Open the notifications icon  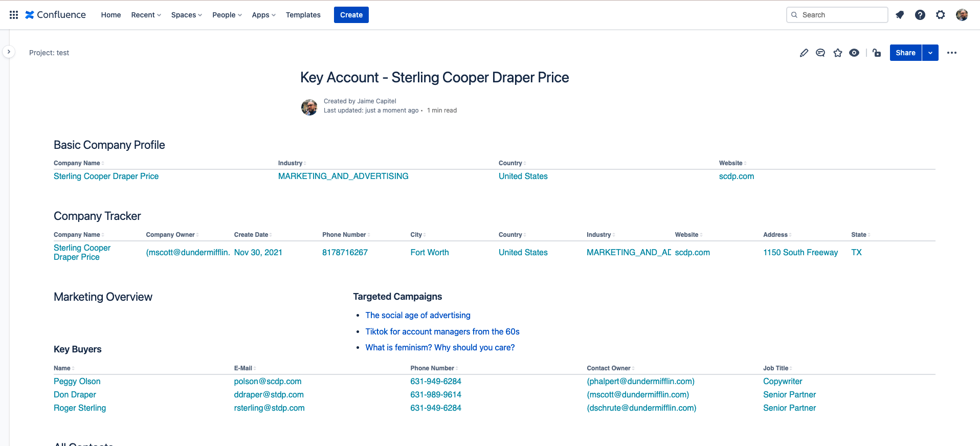[900, 15]
